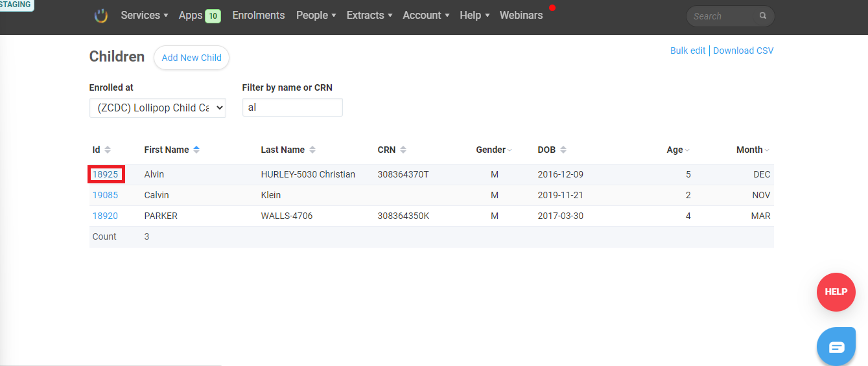
Task: Click the first name Alvin
Action: point(155,174)
